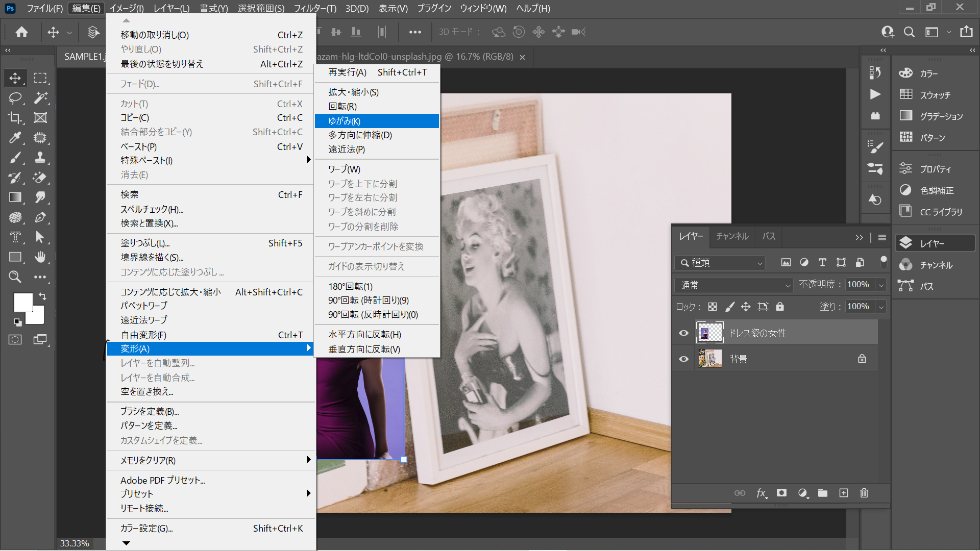Viewport: 980px width, 551px height.
Task: Open the search magnifier in top right
Action: click(x=909, y=32)
